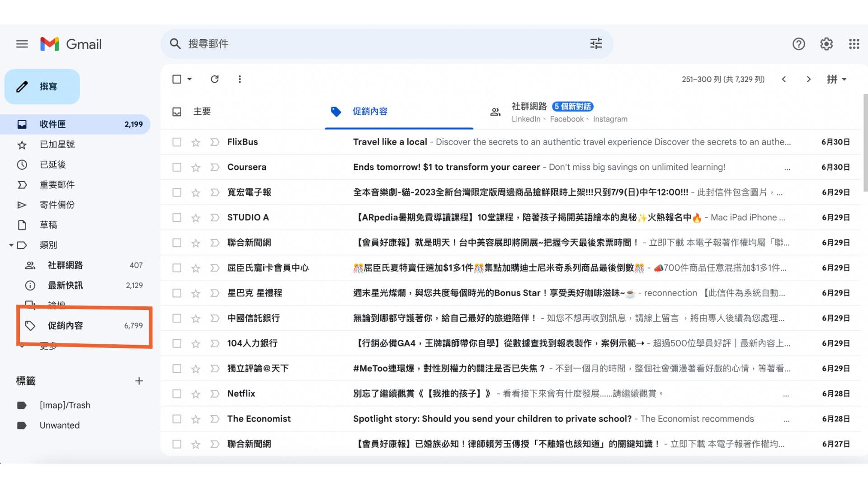868x488 pixels.
Task: Open Gmail help with the question mark icon
Action: (x=798, y=44)
